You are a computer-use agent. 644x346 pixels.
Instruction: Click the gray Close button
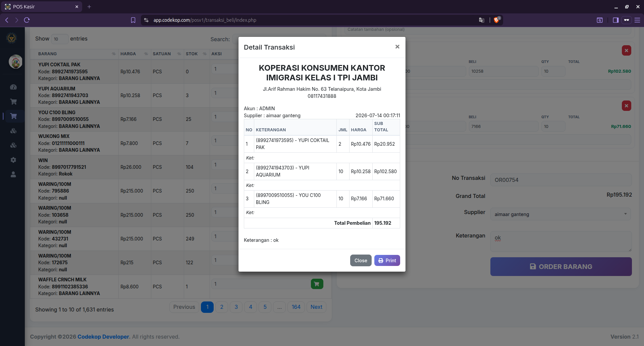click(x=361, y=261)
